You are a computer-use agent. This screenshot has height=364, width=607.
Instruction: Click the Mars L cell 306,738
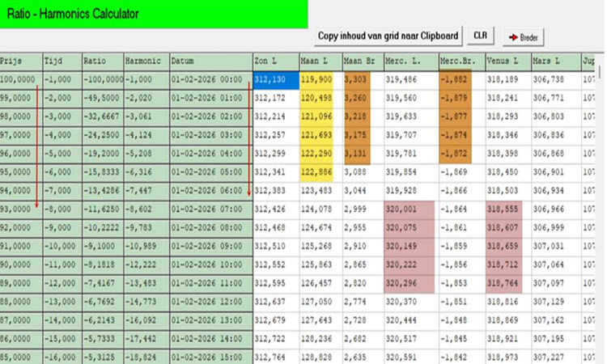(x=556, y=80)
